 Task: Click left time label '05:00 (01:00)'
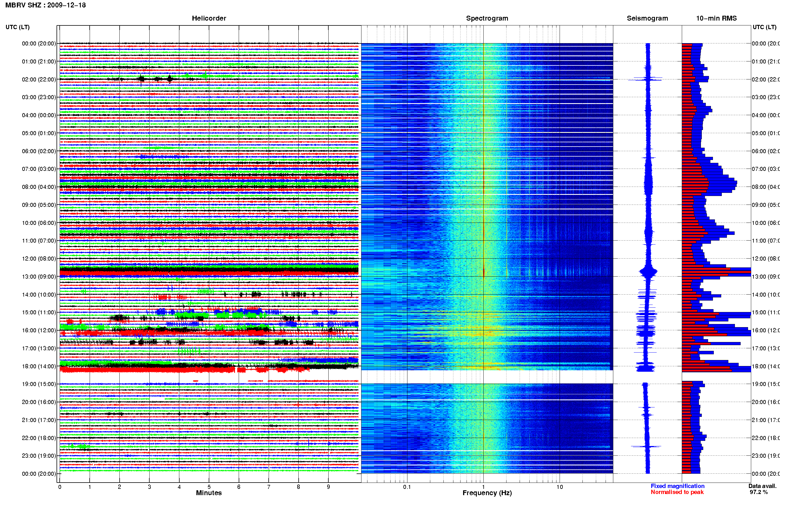(39, 133)
